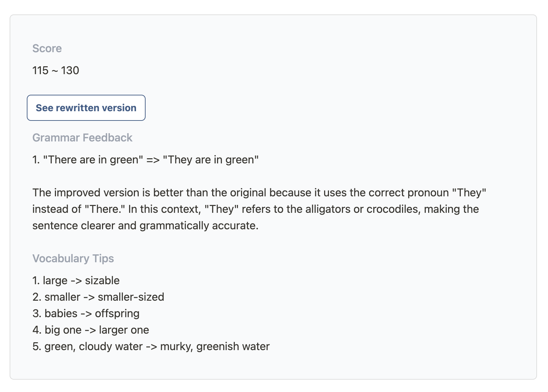Click the grammar correction line "There are in green"

(146, 160)
